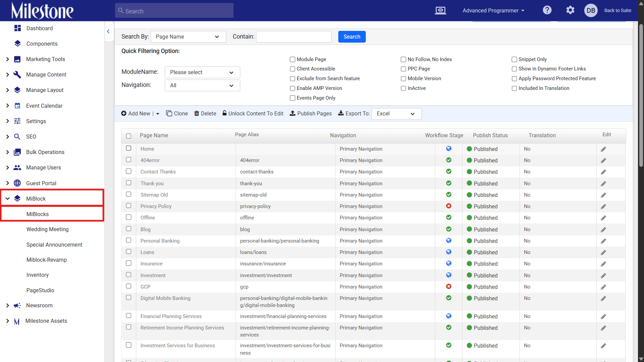
Task: Enable the Module Page checkbox
Action: click(x=292, y=59)
